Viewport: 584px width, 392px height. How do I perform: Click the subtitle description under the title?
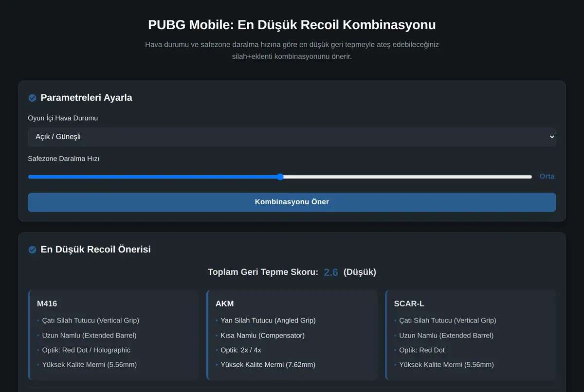coord(292,51)
